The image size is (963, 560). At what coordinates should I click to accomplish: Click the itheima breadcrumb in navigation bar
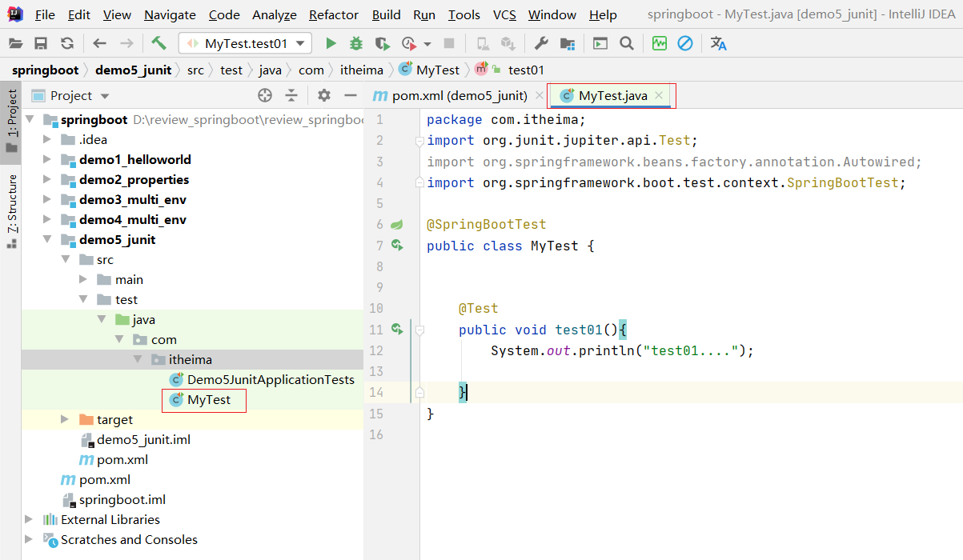click(362, 70)
